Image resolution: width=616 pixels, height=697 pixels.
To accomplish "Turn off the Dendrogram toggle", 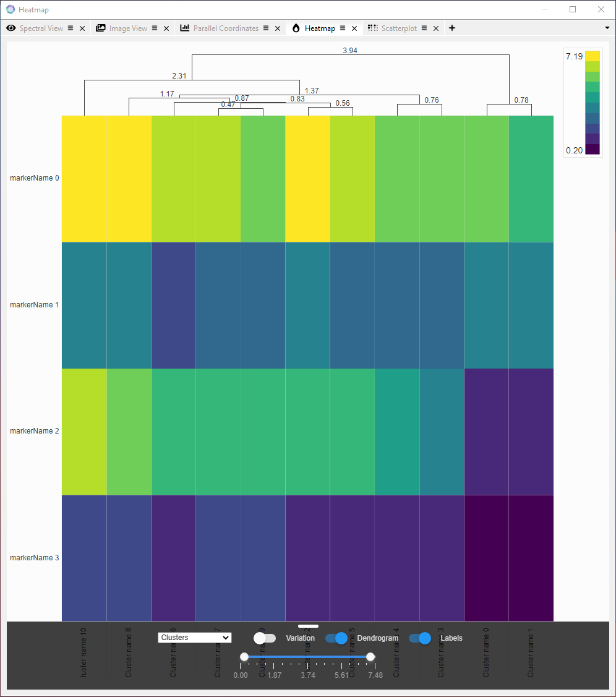I will 336,638.
